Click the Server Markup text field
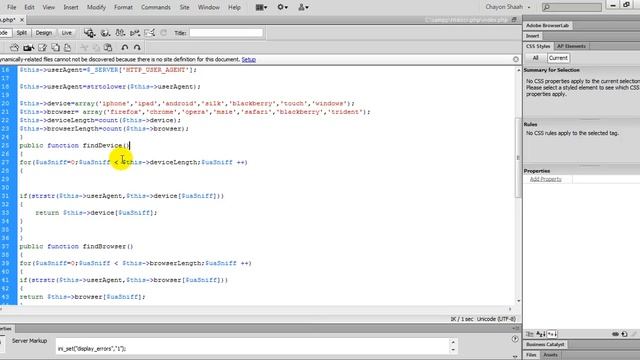Viewport: 640px width, 360px height. pos(253,347)
